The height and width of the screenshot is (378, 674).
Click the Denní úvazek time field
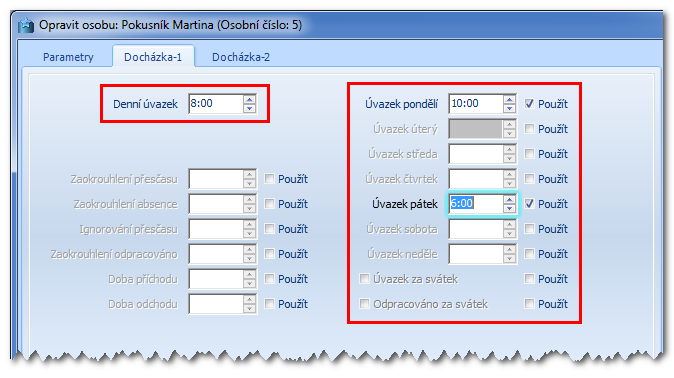(x=216, y=104)
